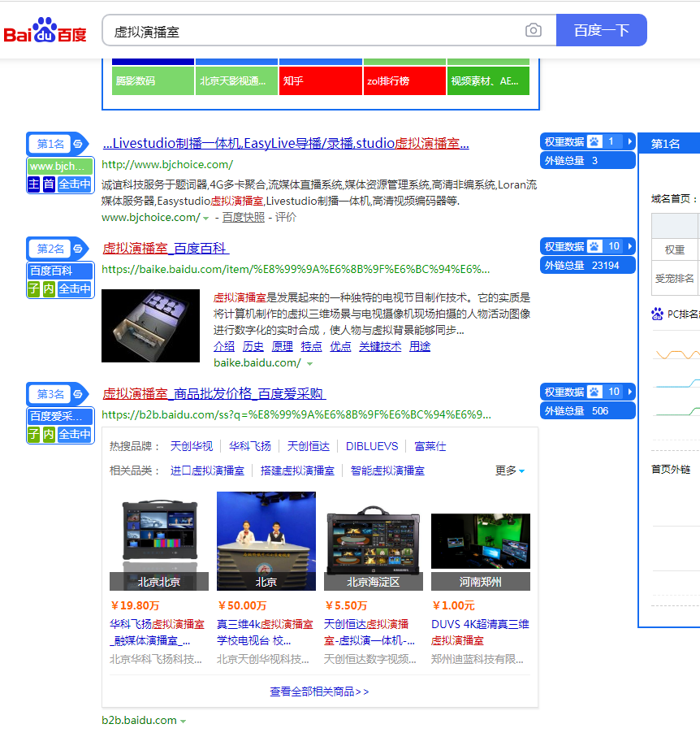
Task: Click the 内 tag under 百度百科 result
Action: pyautogui.click(x=49, y=288)
